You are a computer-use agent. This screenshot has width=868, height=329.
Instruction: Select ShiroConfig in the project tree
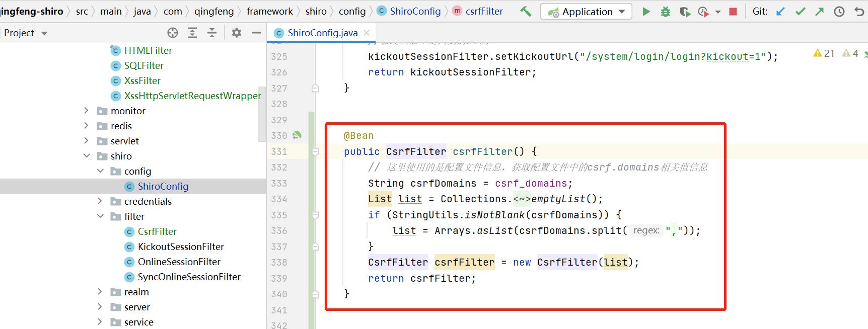point(163,186)
